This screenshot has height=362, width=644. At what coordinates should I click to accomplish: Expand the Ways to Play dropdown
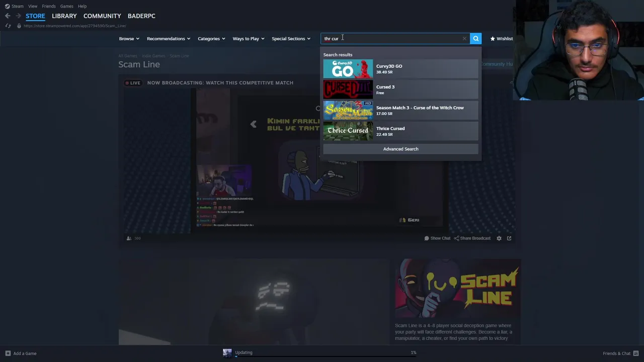249,39
